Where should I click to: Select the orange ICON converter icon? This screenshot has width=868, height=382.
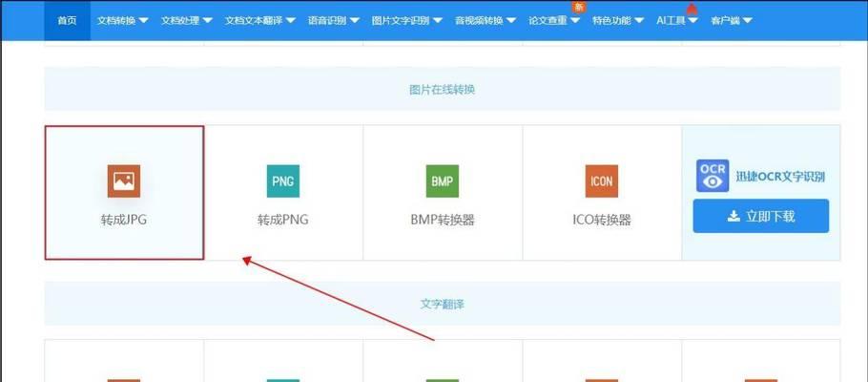click(602, 180)
